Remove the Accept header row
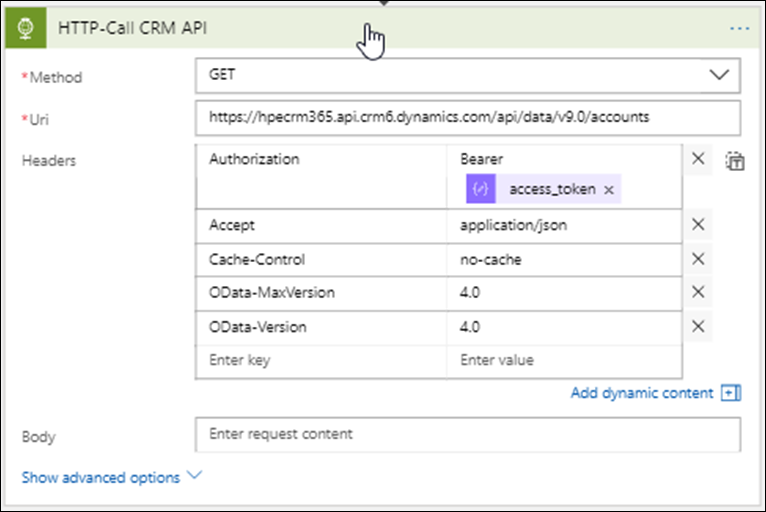This screenshot has width=766, height=512. (698, 225)
